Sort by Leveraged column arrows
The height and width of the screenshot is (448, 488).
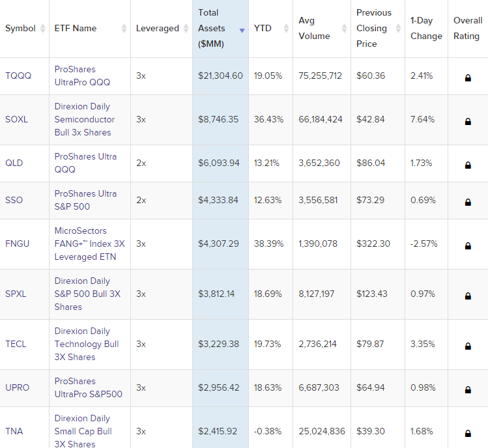point(186,28)
